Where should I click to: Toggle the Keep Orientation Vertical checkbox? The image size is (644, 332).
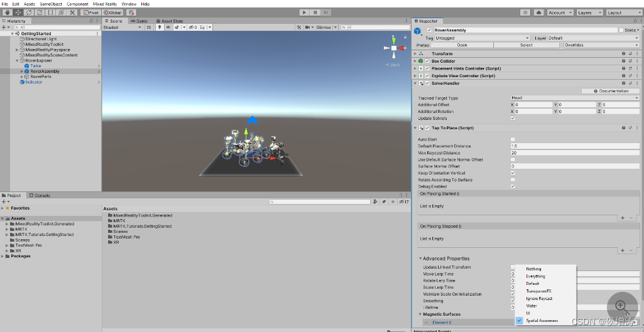tap(513, 173)
